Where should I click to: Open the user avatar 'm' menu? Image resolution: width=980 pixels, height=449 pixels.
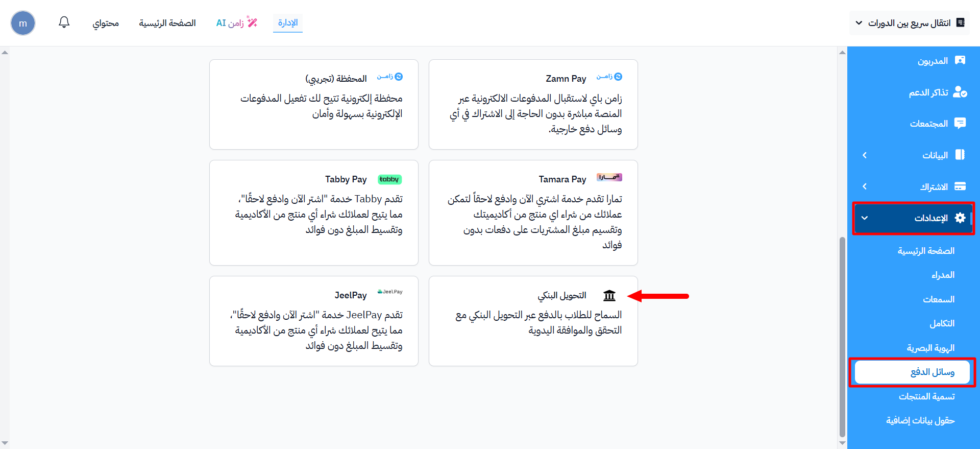[23, 23]
